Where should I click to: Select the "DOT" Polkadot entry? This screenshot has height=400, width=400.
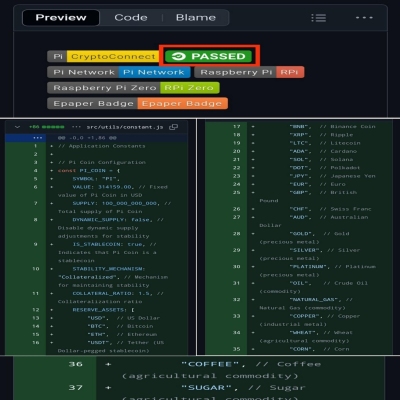(325, 168)
